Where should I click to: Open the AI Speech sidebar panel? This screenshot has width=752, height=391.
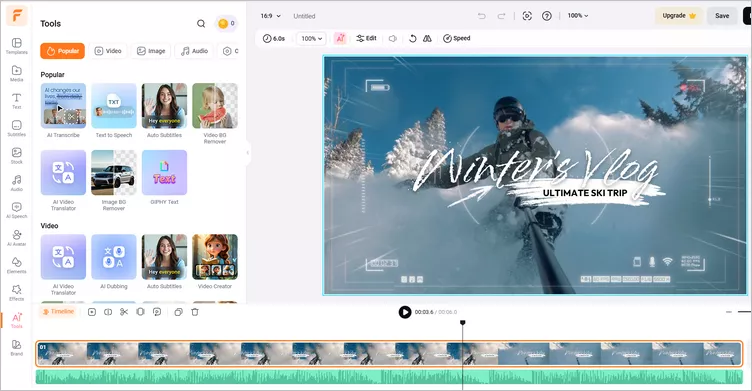(x=17, y=210)
